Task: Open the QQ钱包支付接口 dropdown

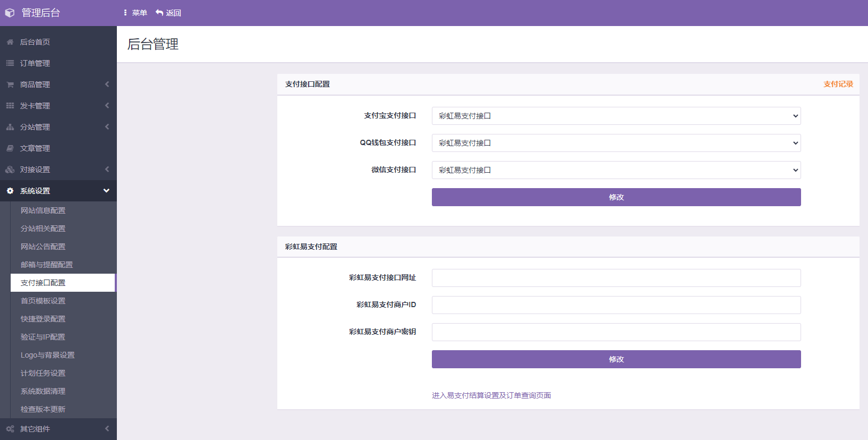Action: click(x=616, y=143)
